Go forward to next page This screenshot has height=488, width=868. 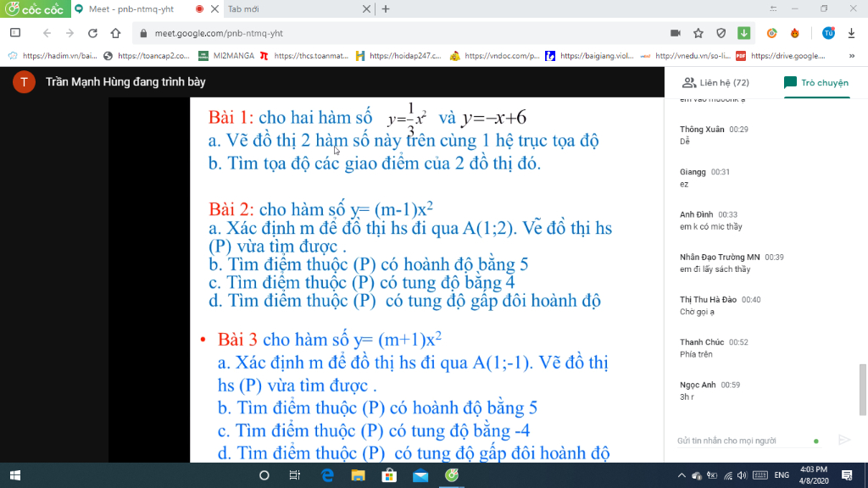pos(70,33)
